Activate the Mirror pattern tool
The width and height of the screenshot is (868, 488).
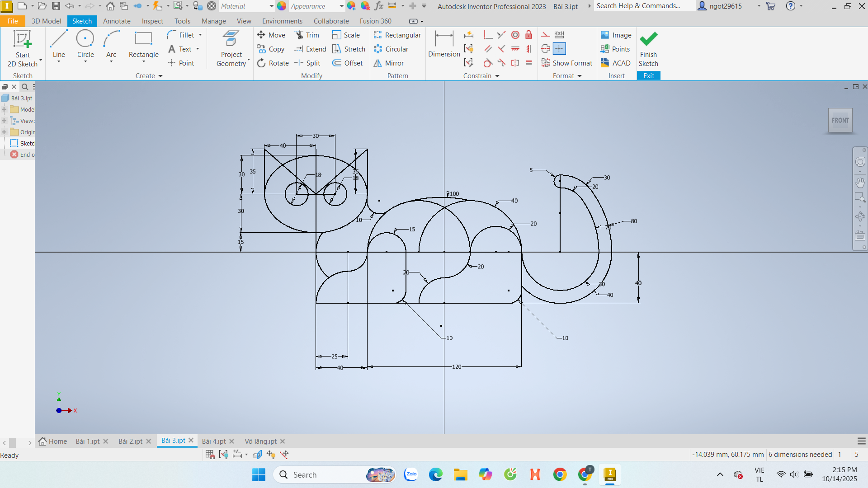(389, 63)
